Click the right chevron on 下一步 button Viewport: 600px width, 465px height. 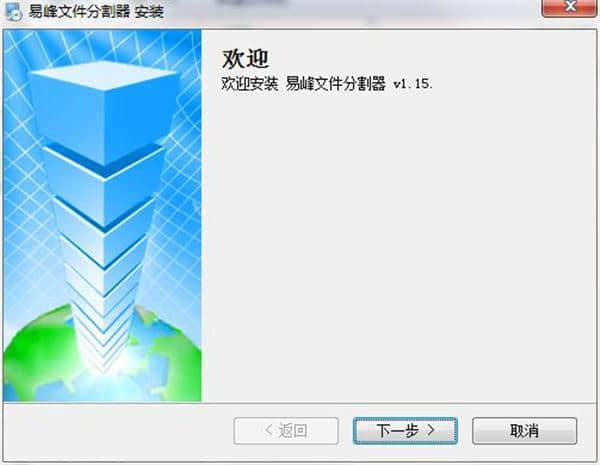[x=431, y=430]
